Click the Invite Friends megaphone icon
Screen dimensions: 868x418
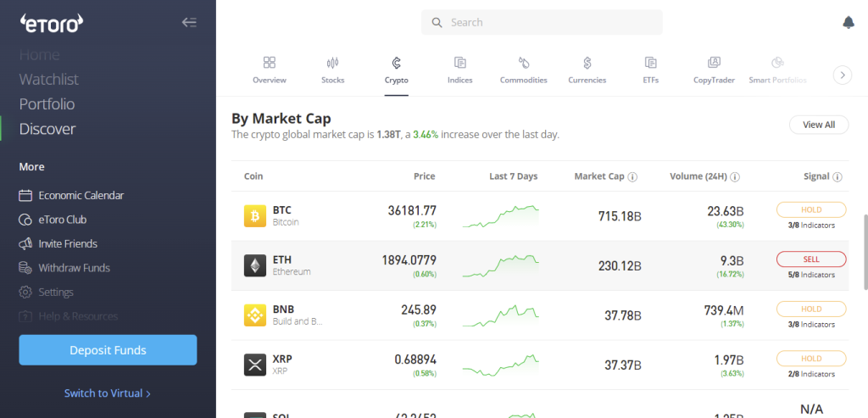pyautogui.click(x=25, y=243)
